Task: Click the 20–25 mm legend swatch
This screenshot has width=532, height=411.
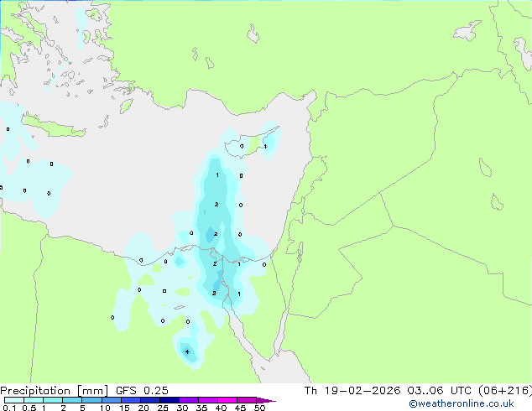Action: click(x=150, y=400)
